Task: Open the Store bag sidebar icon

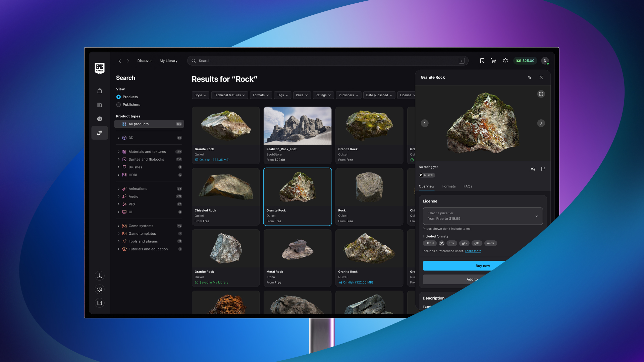Action: [100, 91]
